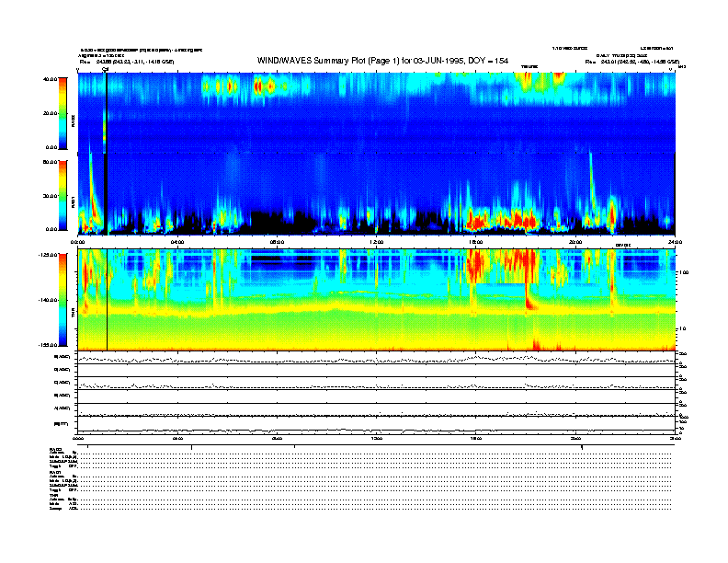Image resolution: width=728 pixels, height=563 pixels.
Task: Click the 30.00 tick label on the RAD1 color scale
Action: [50, 196]
